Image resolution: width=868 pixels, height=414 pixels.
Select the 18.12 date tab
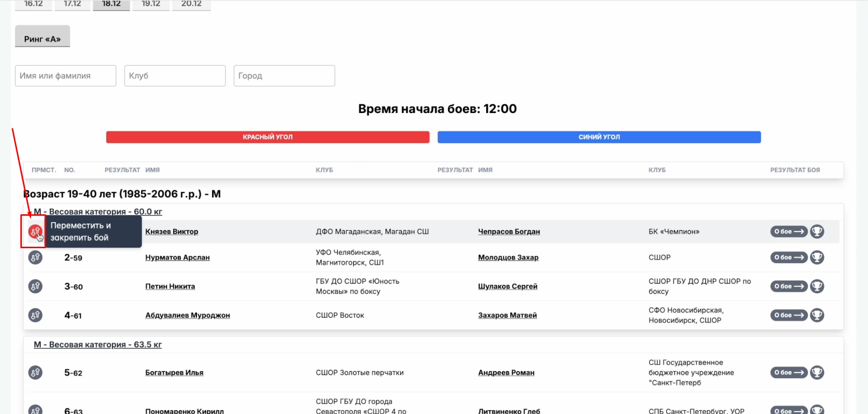(x=112, y=4)
